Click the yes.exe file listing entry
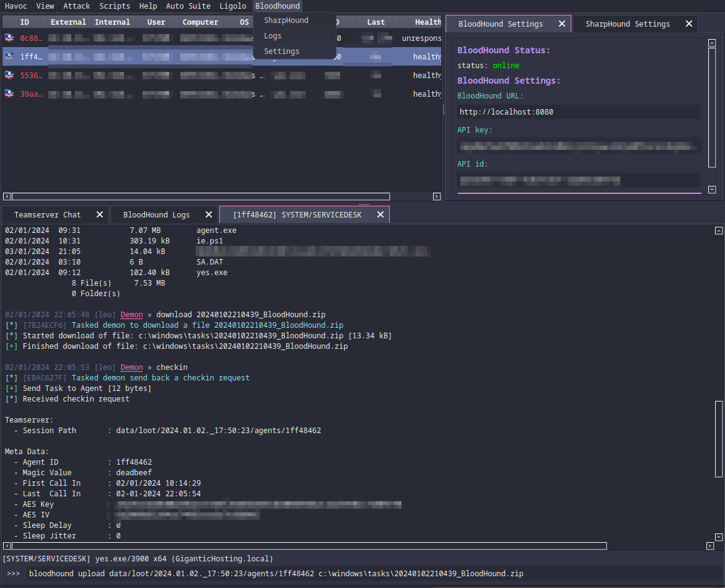 click(212, 273)
